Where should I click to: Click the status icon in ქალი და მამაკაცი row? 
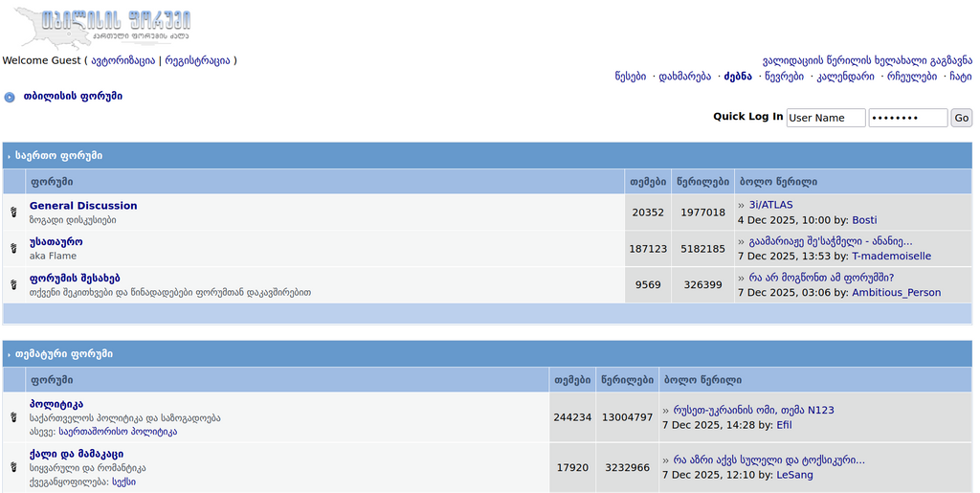(x=13, y=467)
